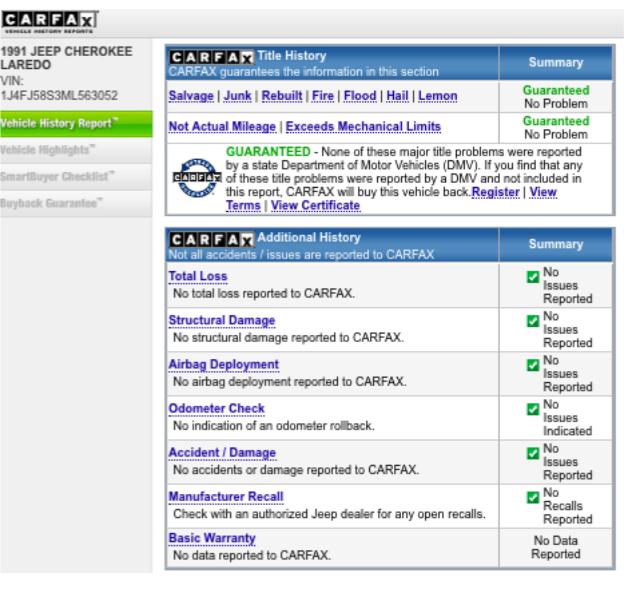Click the 1991 JEEP CHEROKEE LAREDO heading

coord(66,58)
